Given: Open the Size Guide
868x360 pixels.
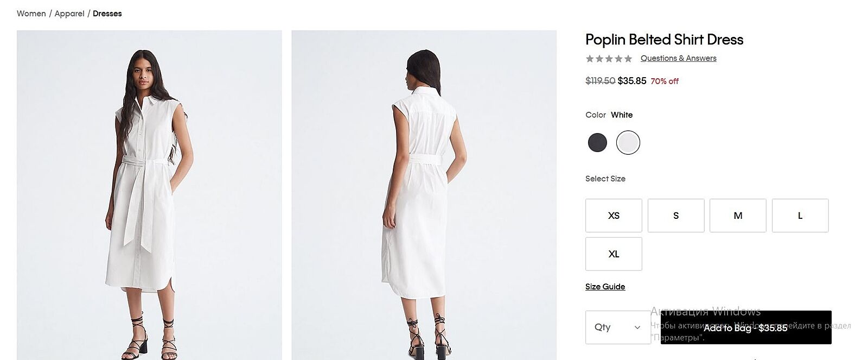Looking at the screenshot, I should (605, 287).
